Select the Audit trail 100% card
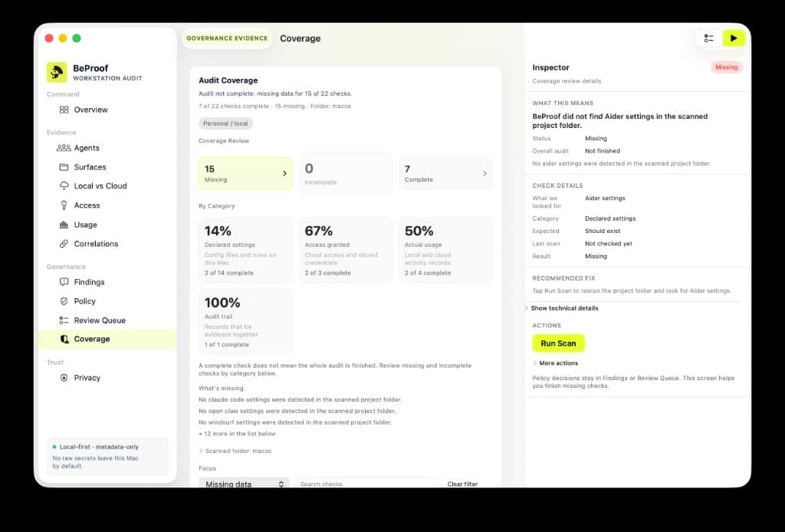Screen dimensions: 785x532 pyautogui.click(x=245, y=321)
